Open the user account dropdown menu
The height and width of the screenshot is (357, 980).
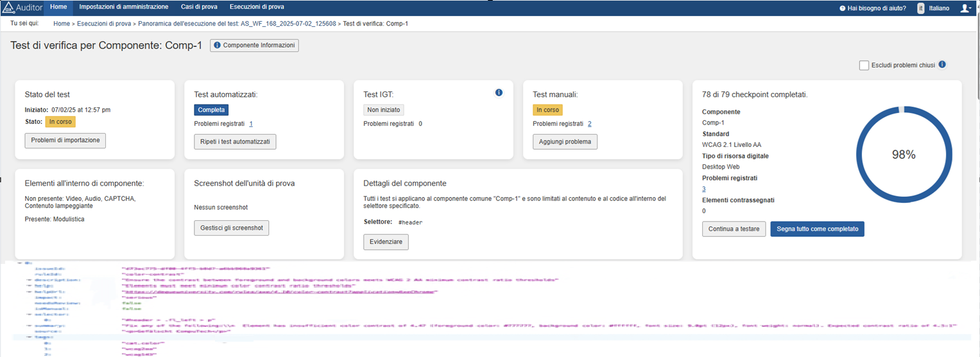coord(965,8)
